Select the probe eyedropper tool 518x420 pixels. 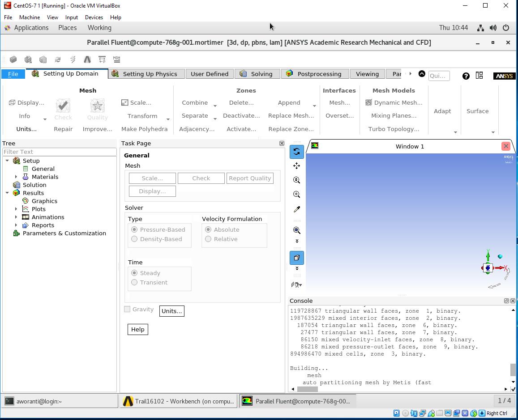tap(297, 209)
